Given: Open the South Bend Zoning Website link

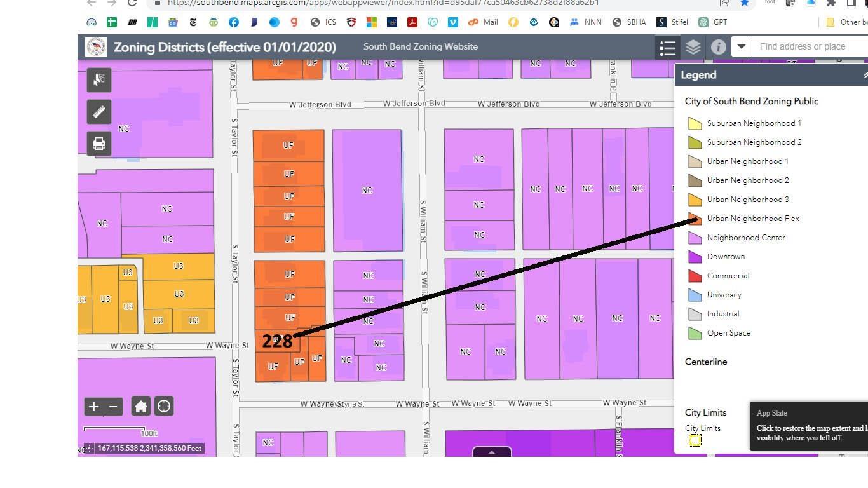Looking at the screenshot, I should tap(421, 46).
